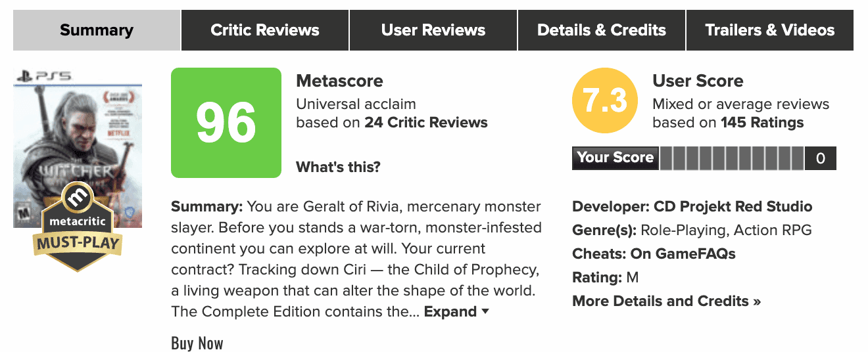Viewport: 868px width, 352px height.
Task: Switch to the Critic Reviews tab
Action: [265, 30]
